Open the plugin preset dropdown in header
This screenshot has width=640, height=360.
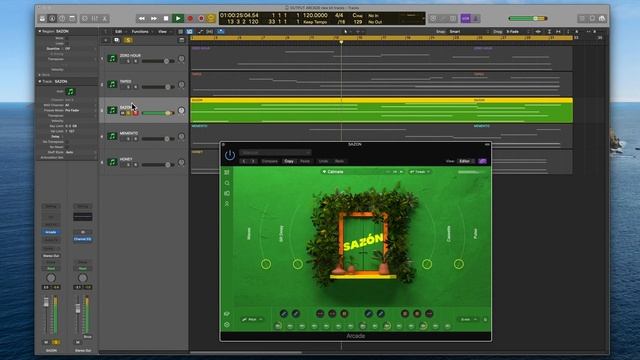[275, 153]
